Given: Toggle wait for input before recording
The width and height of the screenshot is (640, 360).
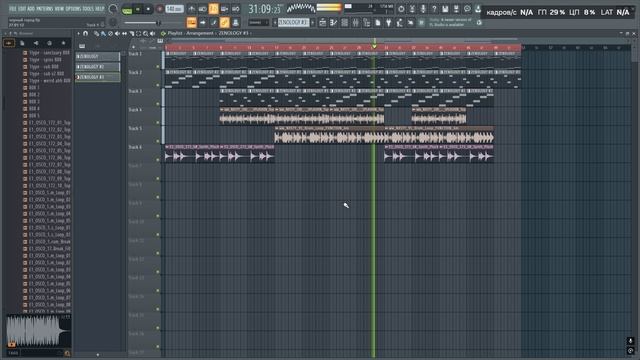Looking at the screenshot, I should coord(202,9).
